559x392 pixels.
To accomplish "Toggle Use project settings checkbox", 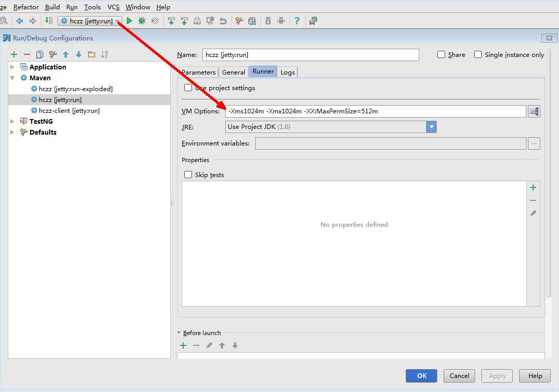I will 188,88.
